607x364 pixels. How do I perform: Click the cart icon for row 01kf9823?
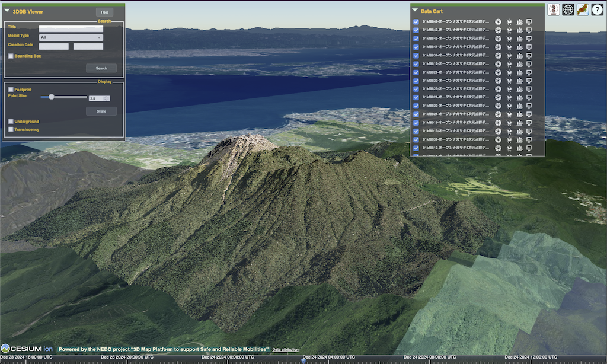(509, 89)
